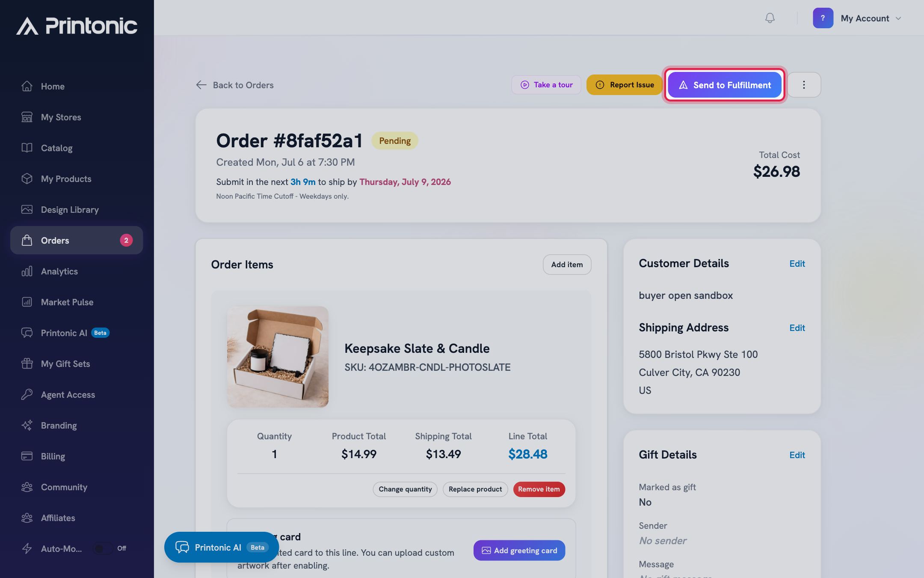Click the SKU text '4OZAMBR-CNDL-PHOTOSLATE'

coord(439,367)
